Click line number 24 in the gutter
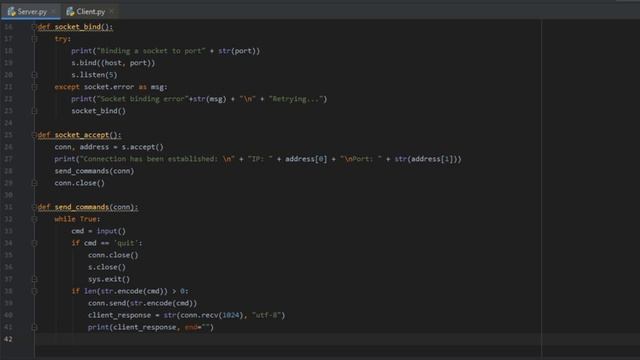The image size is (640, 360). [x=8, y=123]
